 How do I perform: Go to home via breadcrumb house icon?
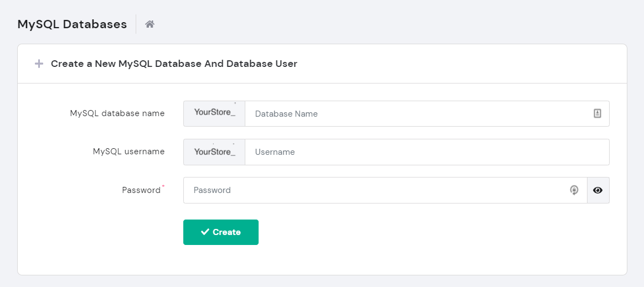pyautogui.click(x=150, y=24)
